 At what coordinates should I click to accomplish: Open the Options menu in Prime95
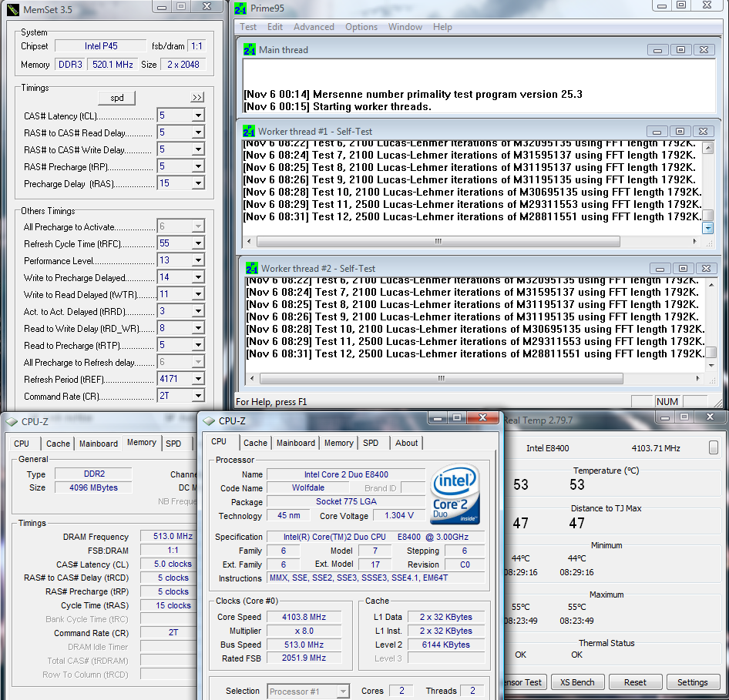tap(361, 27)
